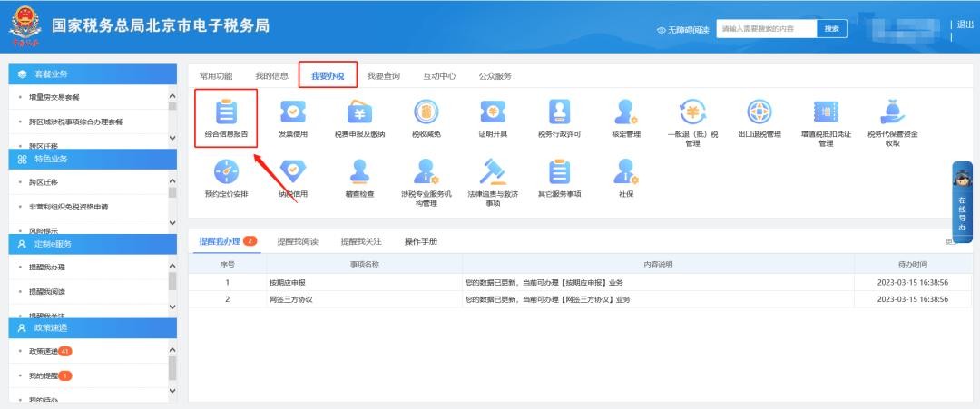980x409 pixels.
Task: Open 发票使用 invoice icon
Action: click(292, 112)
